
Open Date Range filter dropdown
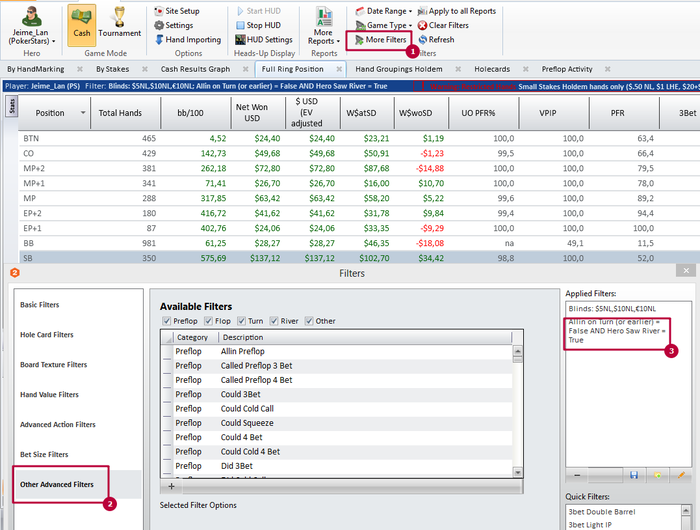(383, 11)
